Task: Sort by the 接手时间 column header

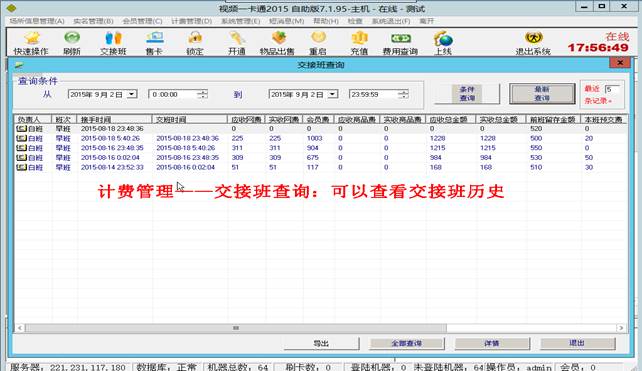Action: 115,119
